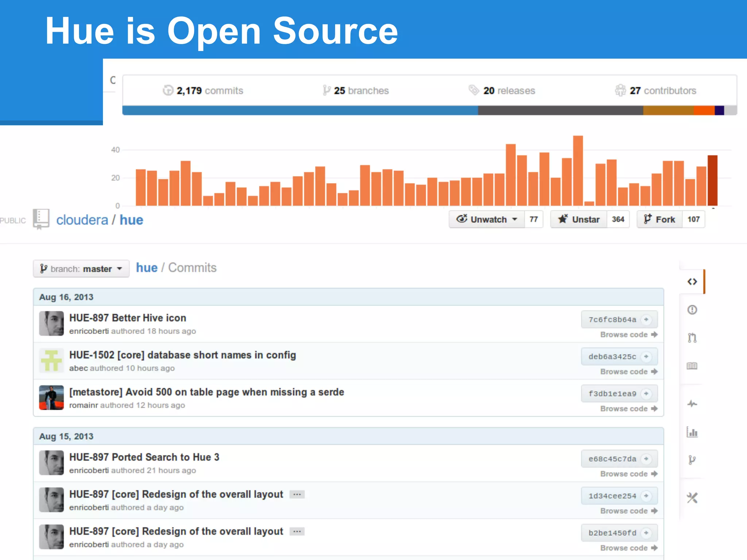Open the branch: master dropdown

(81, 269)
